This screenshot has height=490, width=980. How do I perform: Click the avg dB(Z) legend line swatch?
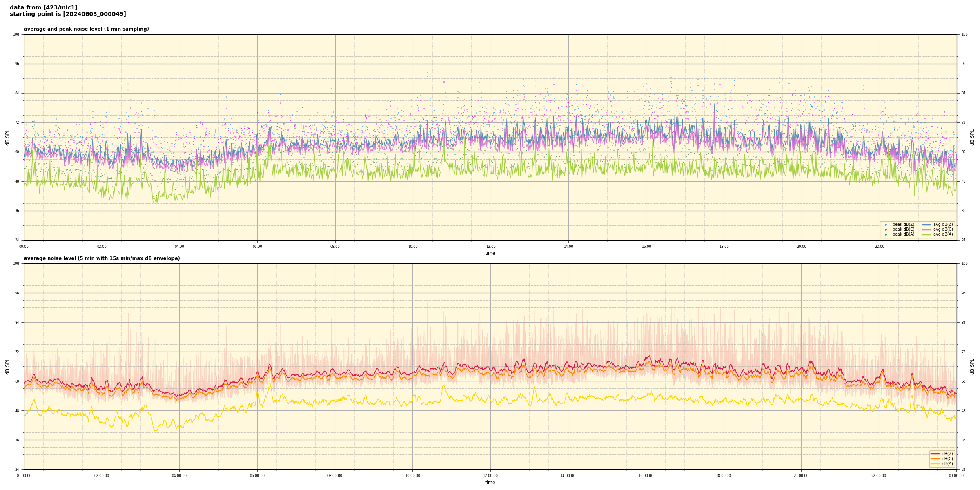coord(927,225)
